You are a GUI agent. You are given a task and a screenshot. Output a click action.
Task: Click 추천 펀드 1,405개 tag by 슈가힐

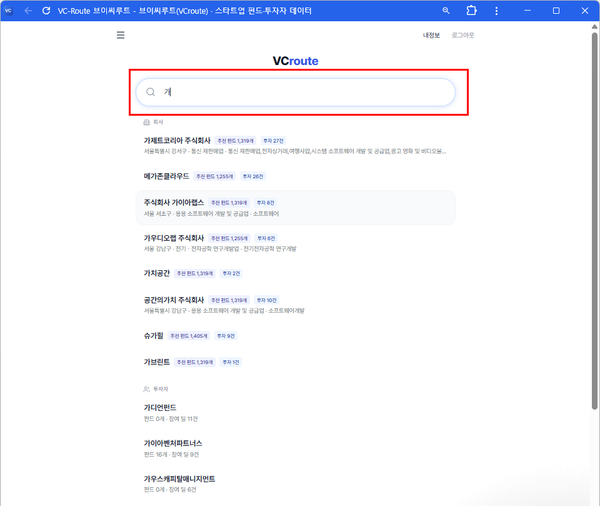point(189,336)
